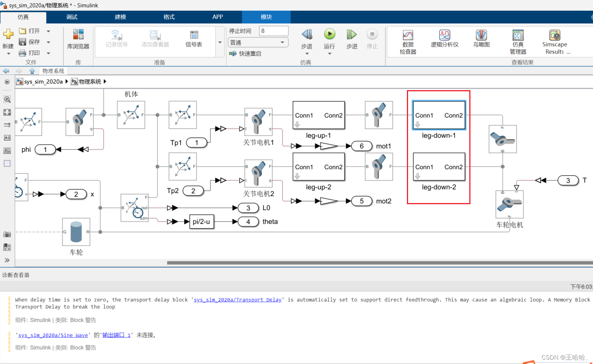Select the leg-down-2 subsystem block
This screenshot has height=364, width=593.
tap(439, 167)
